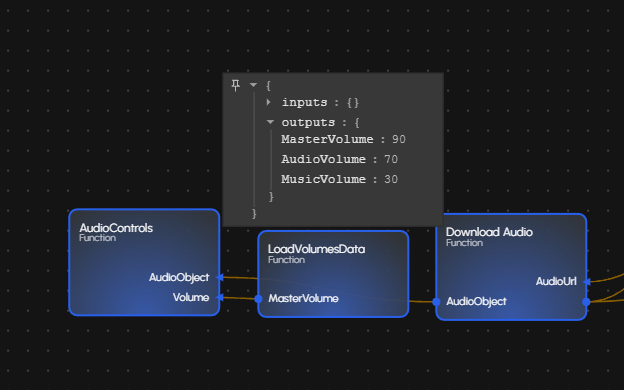This screenshot has height=390, width=624.
Task: Click AudioObject left port on Download Audio
Action: pyautogui.click(x=436, y=302)
